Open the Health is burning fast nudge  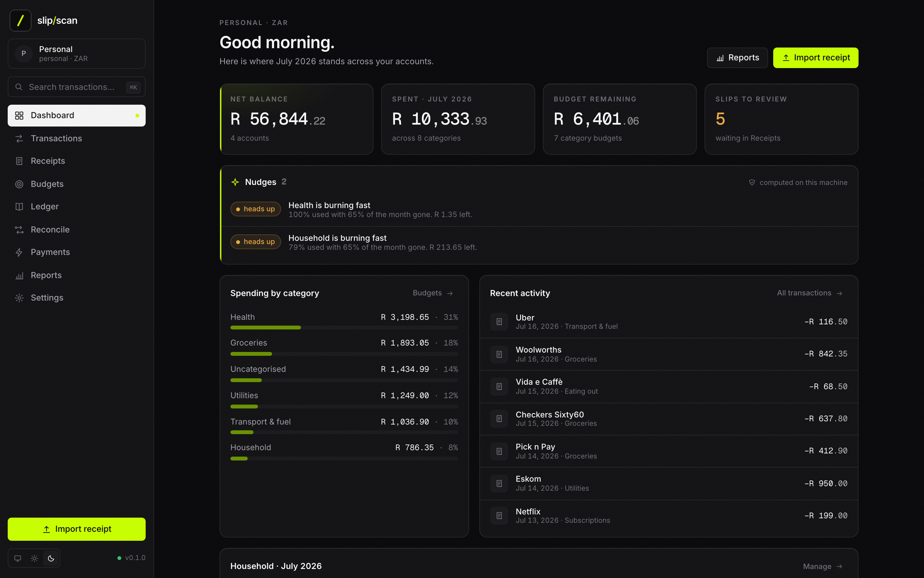pos(539,209)
